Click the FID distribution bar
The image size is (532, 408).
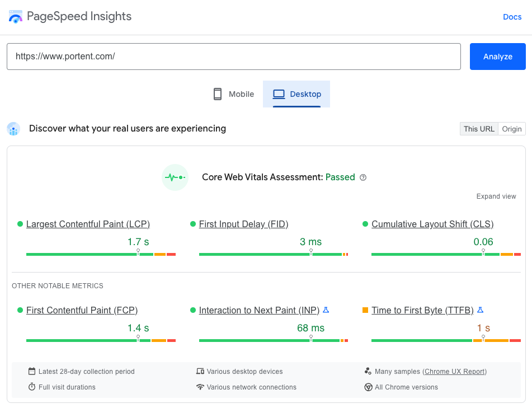[x=274, y=254]
